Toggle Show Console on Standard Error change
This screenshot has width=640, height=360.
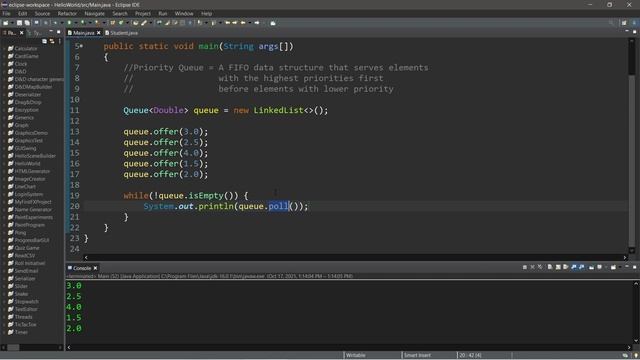tap(582, 267)
